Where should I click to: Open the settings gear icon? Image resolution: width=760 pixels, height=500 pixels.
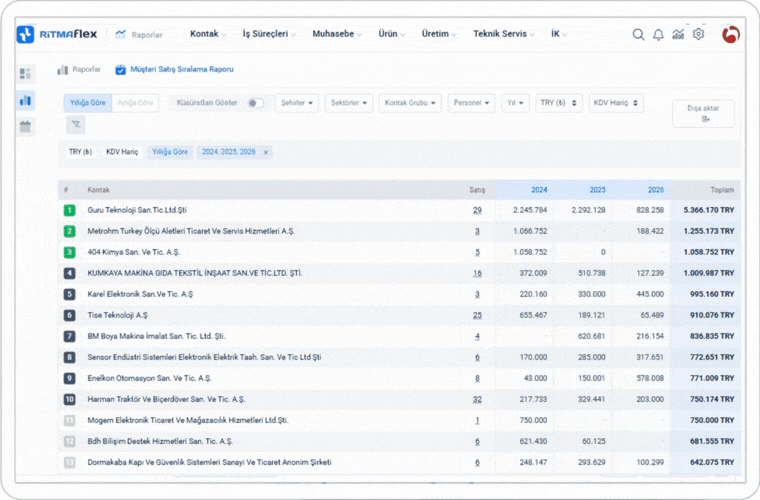click(698, 34)
